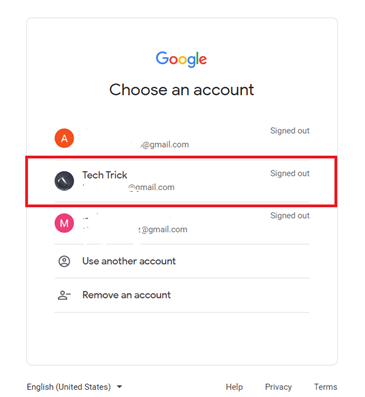Click the pink M account avatar
365x397 pixels.
pyautogui.click(x=64, y=223)
